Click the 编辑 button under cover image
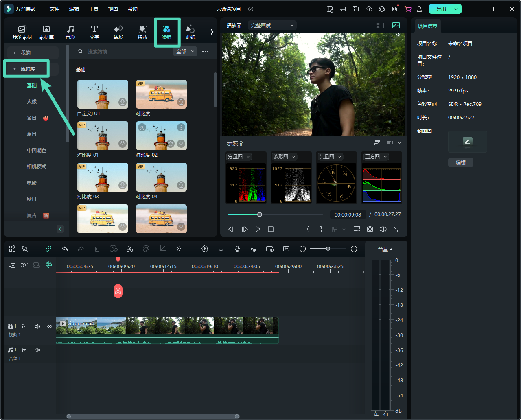Image resolution: width=521 pixels, height=420 pixels. click(460, 162)
